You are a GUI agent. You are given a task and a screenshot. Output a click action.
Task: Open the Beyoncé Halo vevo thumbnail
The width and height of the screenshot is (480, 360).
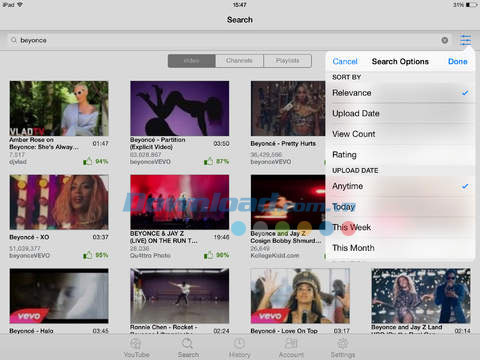point(59,296)
